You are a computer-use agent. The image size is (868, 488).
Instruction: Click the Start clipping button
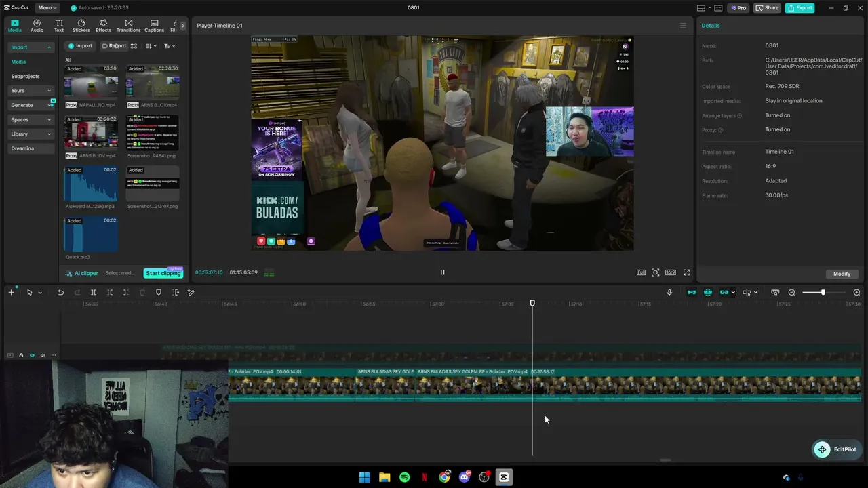click(163, 273)
